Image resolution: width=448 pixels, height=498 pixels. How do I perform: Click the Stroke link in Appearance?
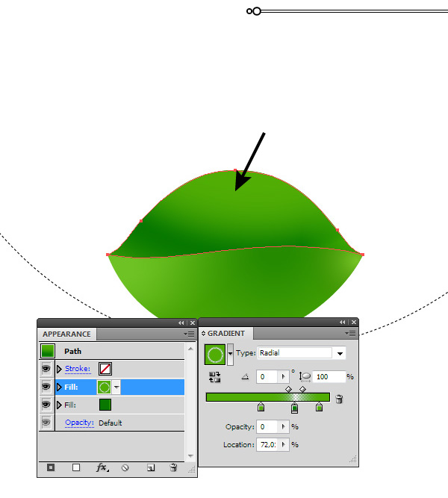[x=77, y=369]
